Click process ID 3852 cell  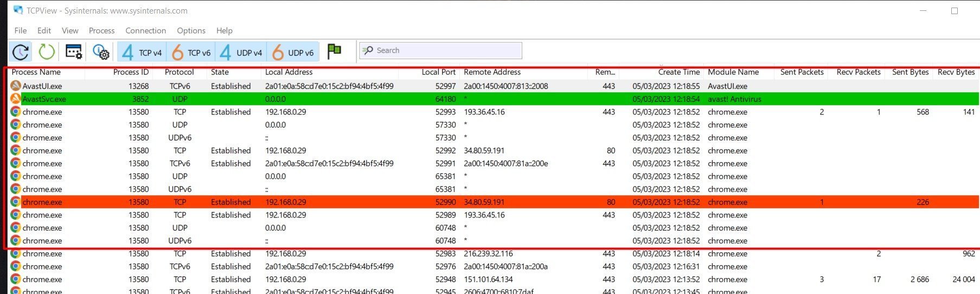coord(140,99)
